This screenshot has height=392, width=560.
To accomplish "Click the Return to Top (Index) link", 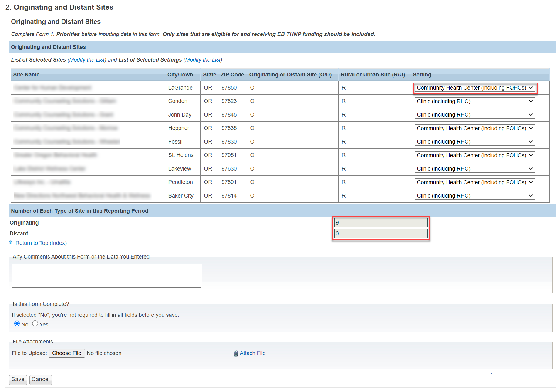I will coord(41,243).
